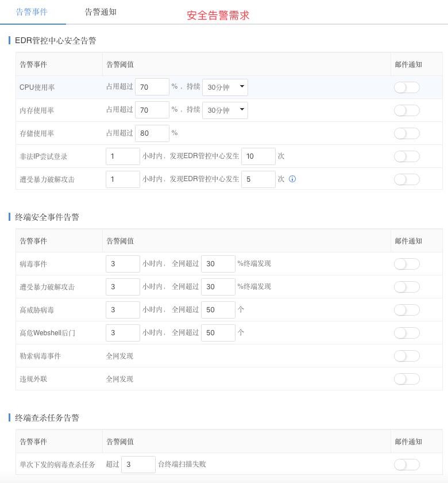448x483 pixels.
Task: Select the 告警事件 tab
Action: [32, 12]
